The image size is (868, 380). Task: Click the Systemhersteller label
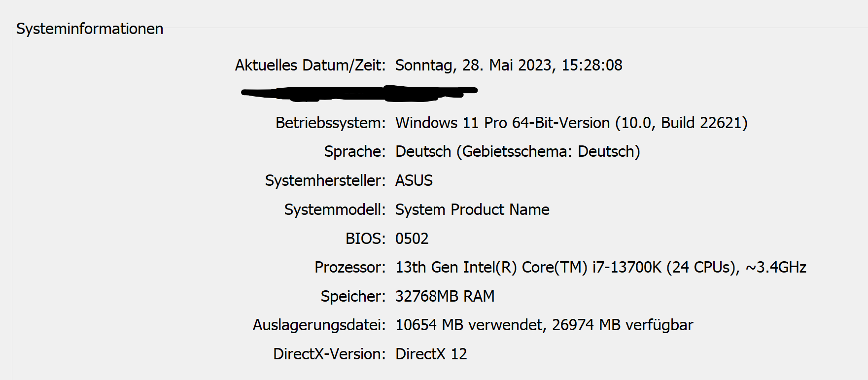click(x=325, y=180)
